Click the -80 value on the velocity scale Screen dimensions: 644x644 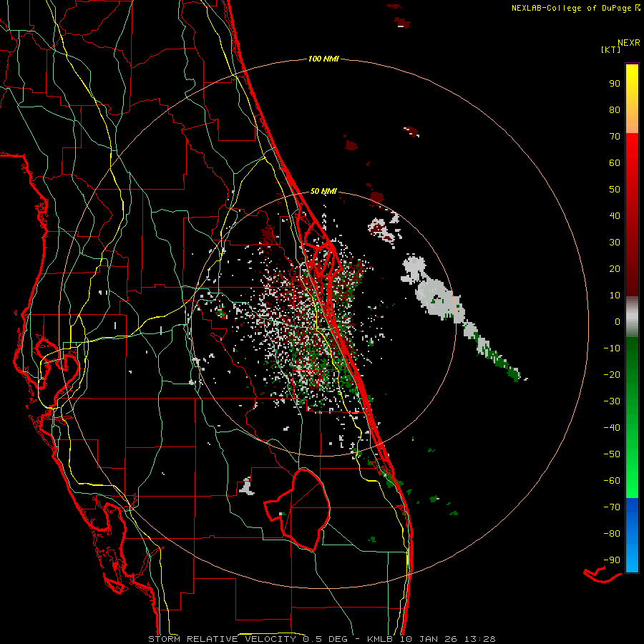click(612, 534)
